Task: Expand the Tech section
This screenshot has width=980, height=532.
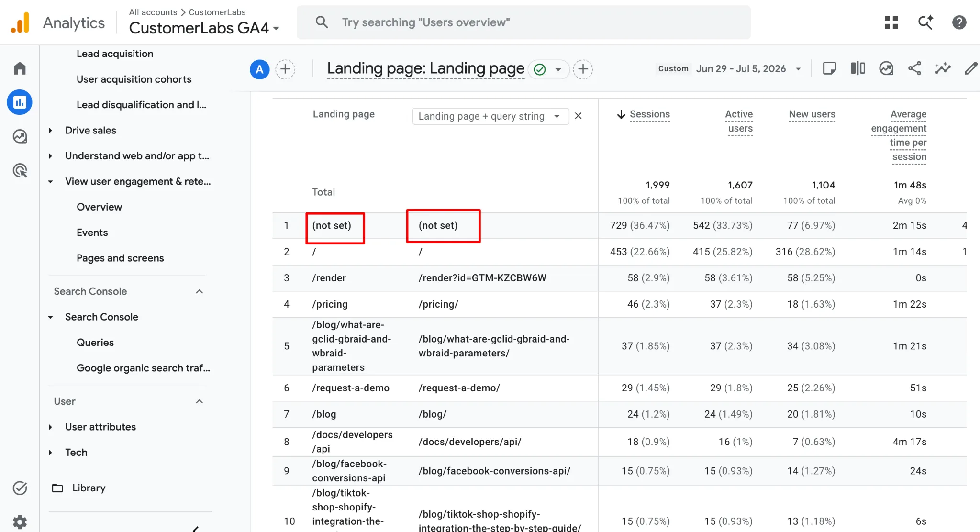Action: pos(50,453)
